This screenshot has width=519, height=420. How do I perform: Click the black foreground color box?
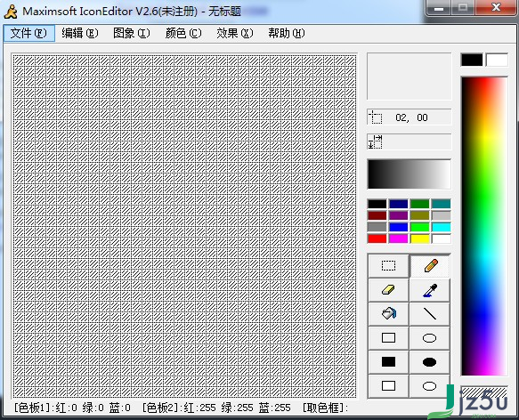point(472,60)
